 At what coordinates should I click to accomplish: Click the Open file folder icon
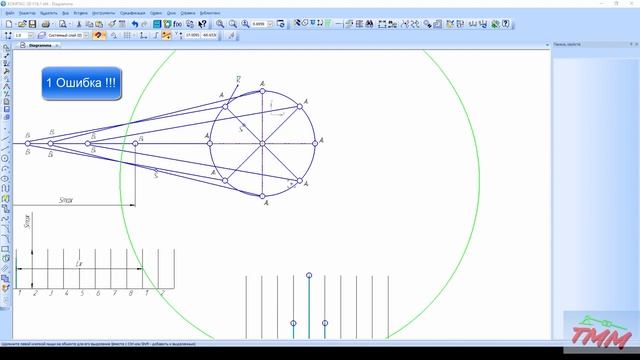[x=22, y=24]
